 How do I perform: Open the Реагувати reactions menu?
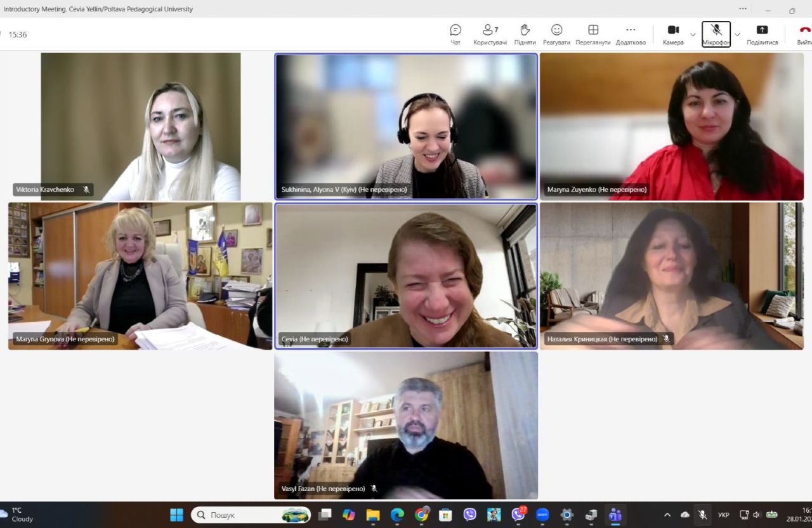tap(556, 34)
